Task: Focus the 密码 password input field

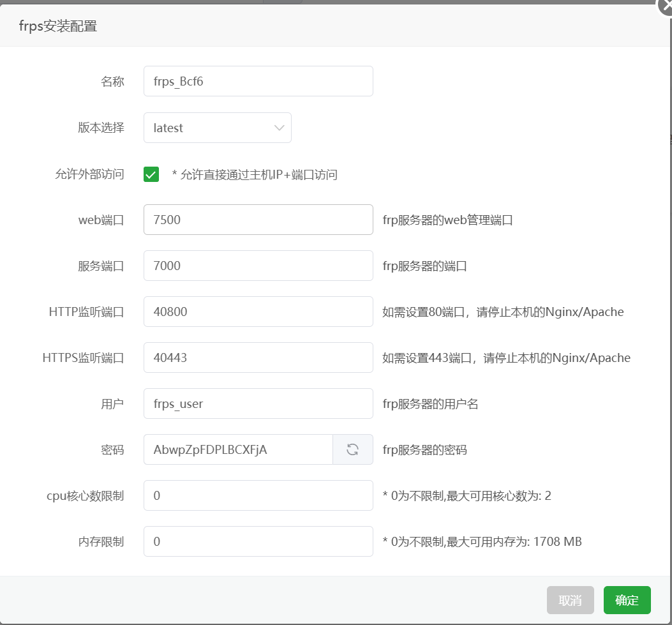Action: tap(238, 449)
